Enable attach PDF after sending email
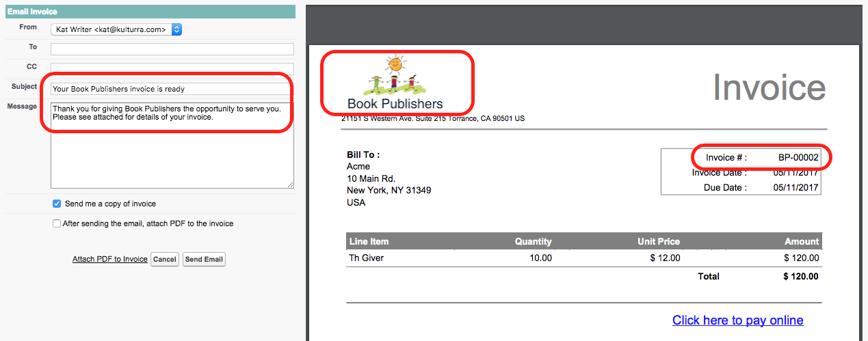Image resolution: width=868 pixels, height=341 pixels. click(x=57, y=223)
